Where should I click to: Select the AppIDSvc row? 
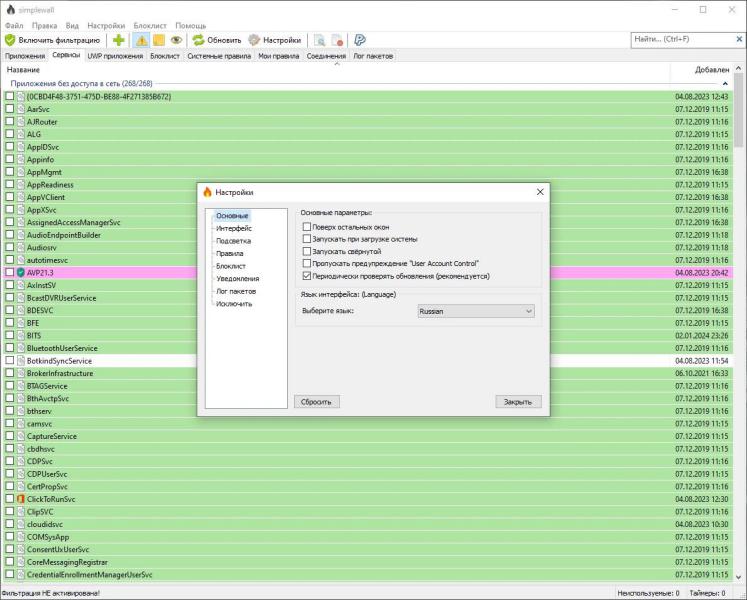point(367,147)
